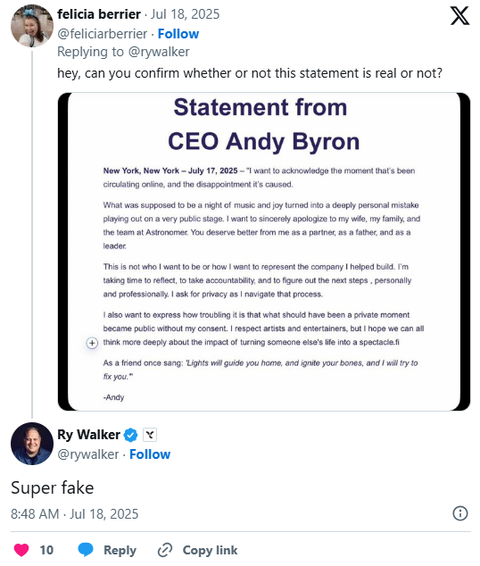Click the plus circle in the statement image
The height and width of the screenshot is (566, 480).
click(x=92, y=343)
